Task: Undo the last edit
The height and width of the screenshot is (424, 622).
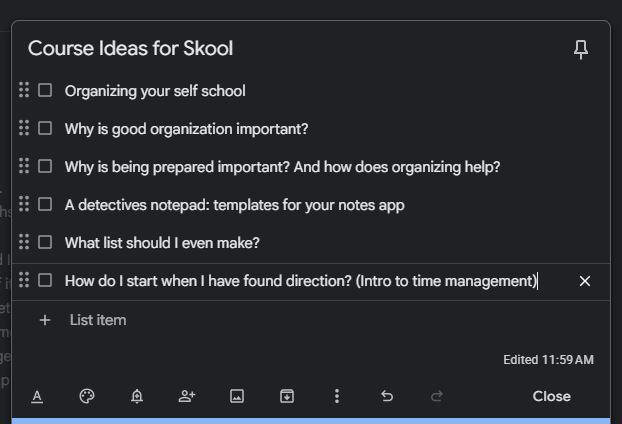Action: (387, 396)
